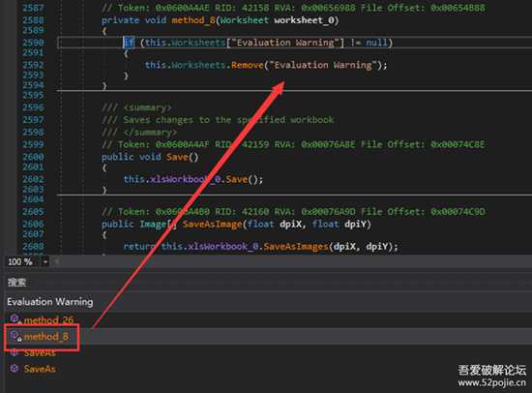
Task: Select the method_26 search result
Action: pos(48,320)
